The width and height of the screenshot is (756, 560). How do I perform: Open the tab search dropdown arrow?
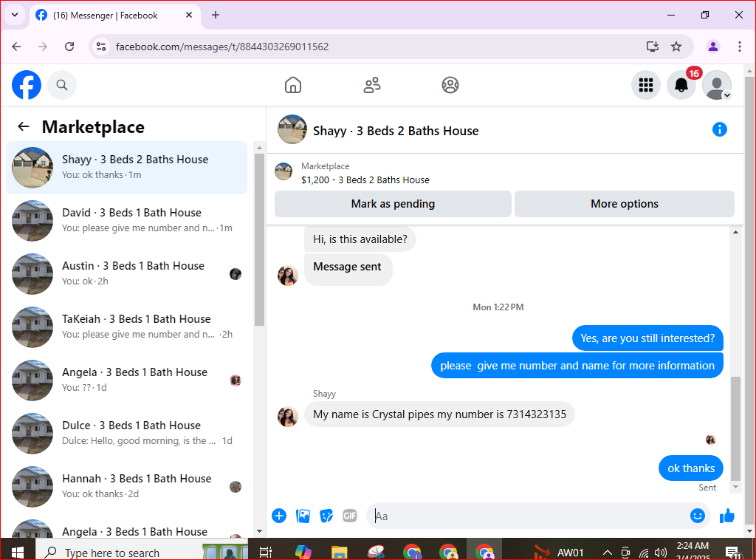pos(15,15)
